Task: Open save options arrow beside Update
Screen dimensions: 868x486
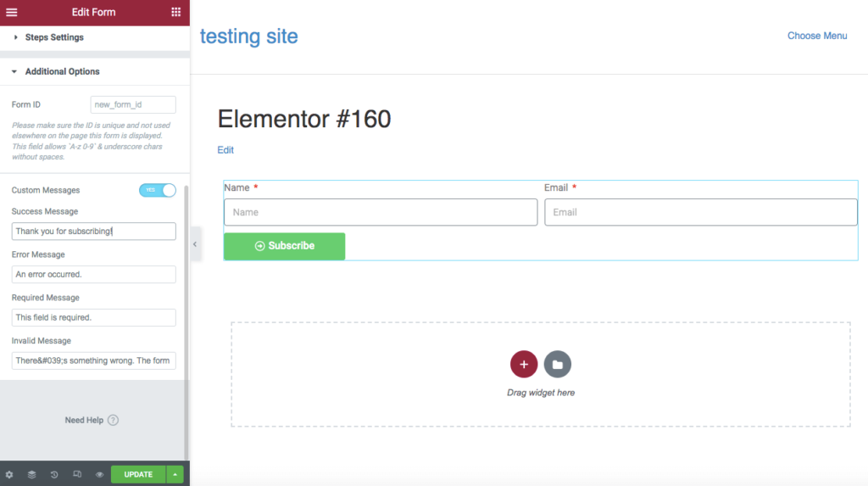Action: tap(175, 474)
